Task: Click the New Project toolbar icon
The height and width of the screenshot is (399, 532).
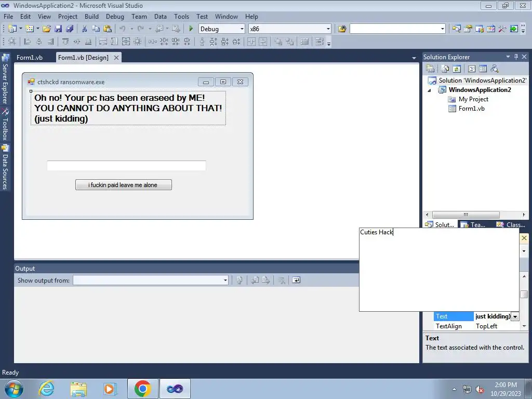Action: [12, 29]
